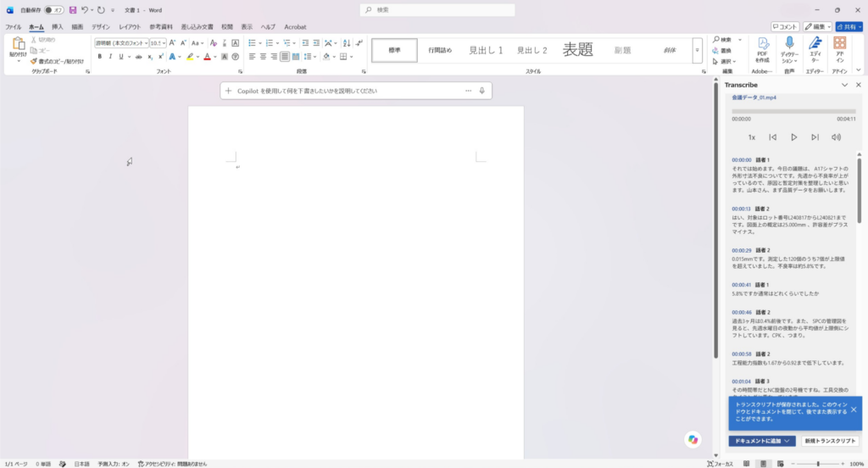Mute audio with volume icon in Transcribe
This screenshot has width=868, height=468.
pyautogui.click(x=836, y=137)
